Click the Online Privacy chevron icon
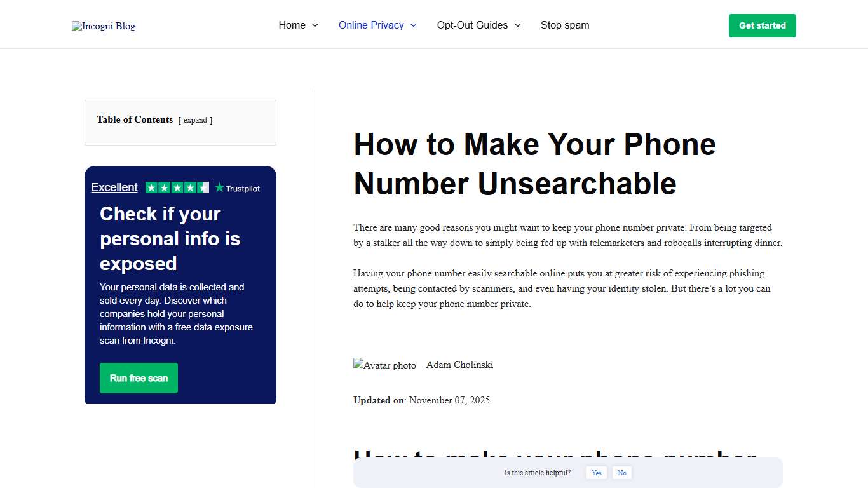868x488 pixels. [413, 25]
